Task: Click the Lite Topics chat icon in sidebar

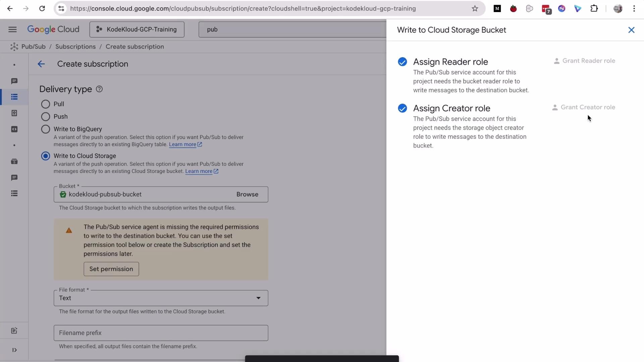Action: (x=14, y=178)
